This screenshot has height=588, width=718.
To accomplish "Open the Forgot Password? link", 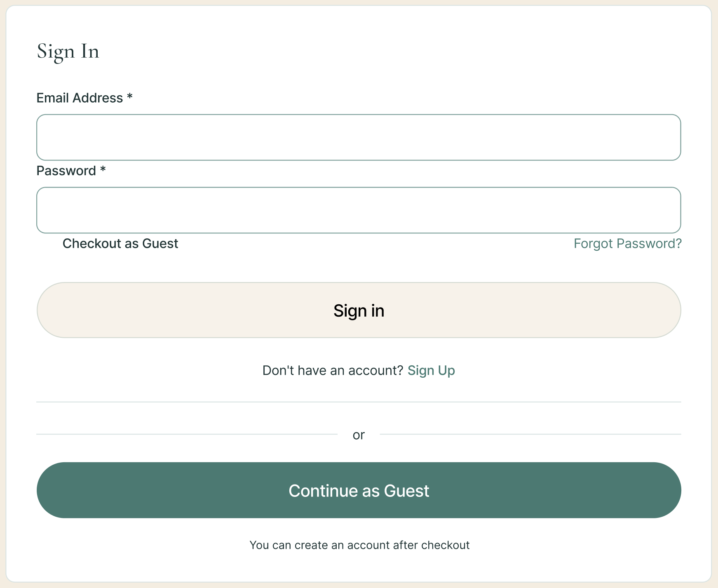I will coord(627,243).
